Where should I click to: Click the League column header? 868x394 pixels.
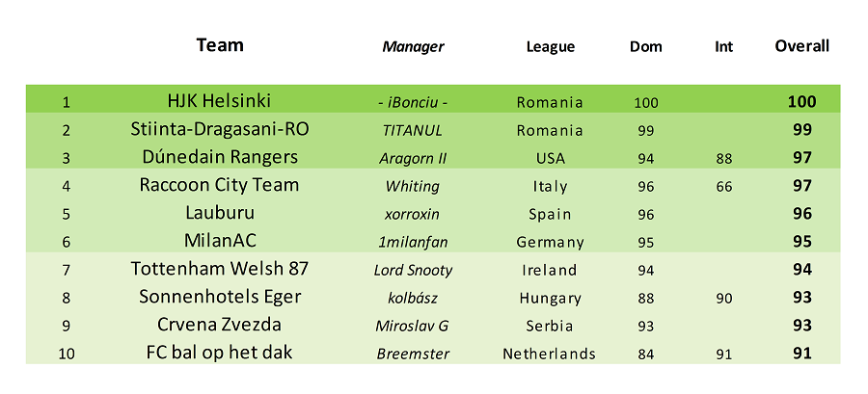(551, 47)
